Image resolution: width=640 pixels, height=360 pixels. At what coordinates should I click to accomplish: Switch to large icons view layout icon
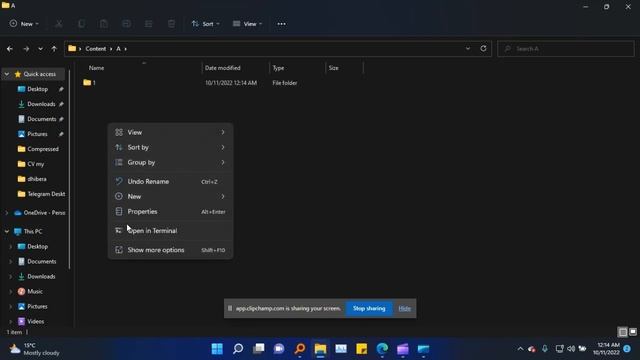[633, 332]
